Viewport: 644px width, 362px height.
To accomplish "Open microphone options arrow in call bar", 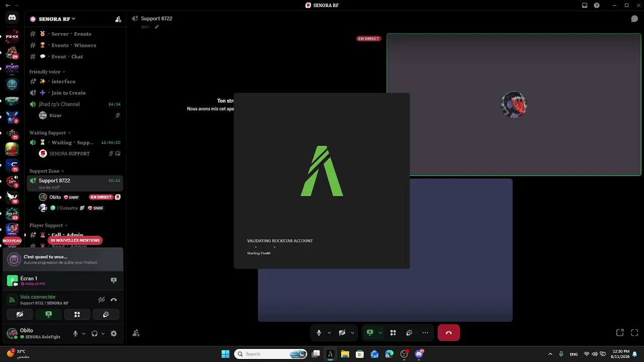I will pos(330,333).
